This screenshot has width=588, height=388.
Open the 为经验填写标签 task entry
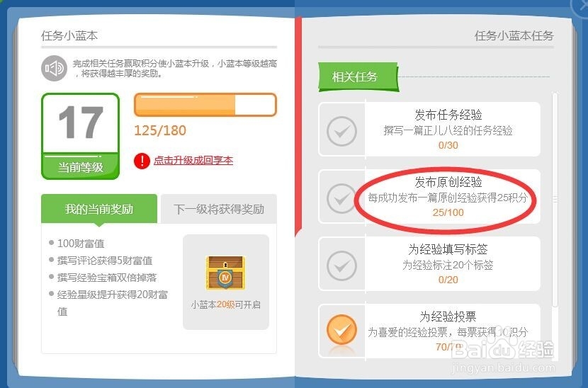click(x=429, y=264)
